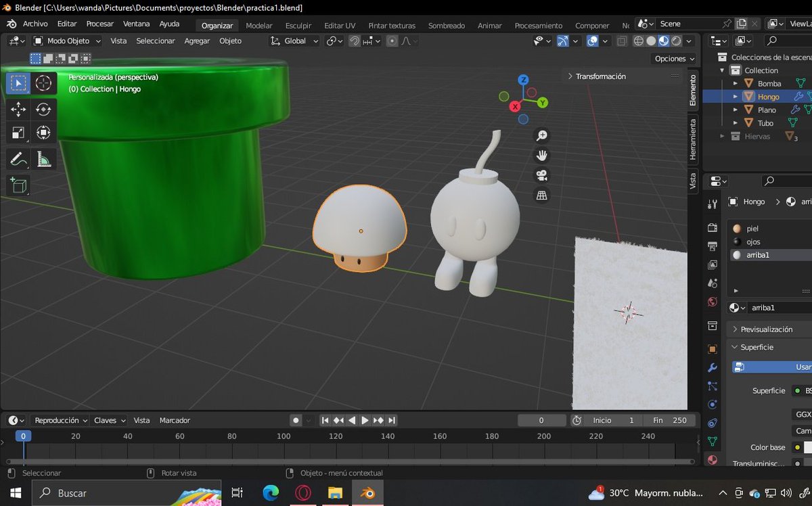Open the Procesar menu

pos(100,24)
